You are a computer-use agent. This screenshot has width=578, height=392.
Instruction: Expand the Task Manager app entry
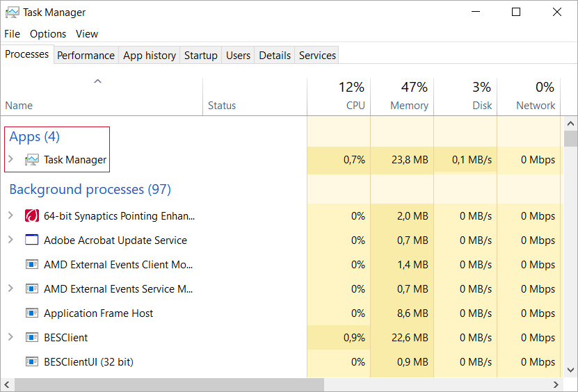coord(10,160)
